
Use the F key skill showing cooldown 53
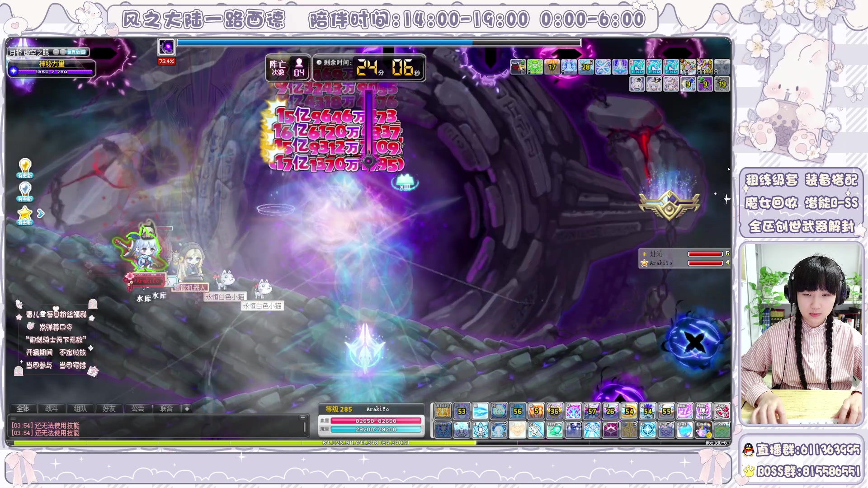pyautogui.click(x=462, y=411)
